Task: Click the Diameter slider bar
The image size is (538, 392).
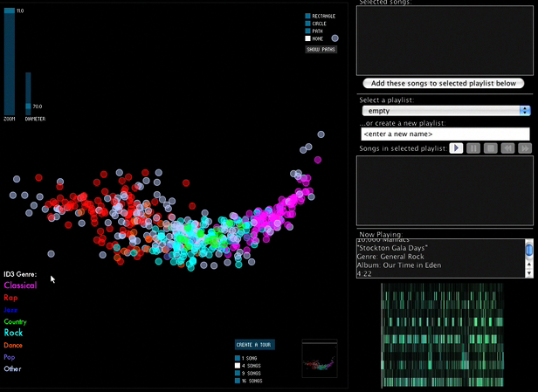Action: click(x=28, y=93)
